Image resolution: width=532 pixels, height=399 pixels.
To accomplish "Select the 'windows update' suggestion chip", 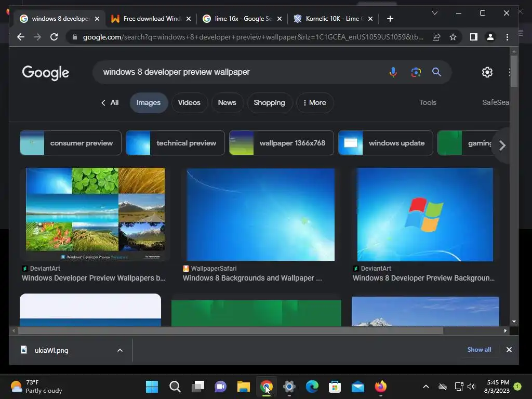I will point(386,143).
